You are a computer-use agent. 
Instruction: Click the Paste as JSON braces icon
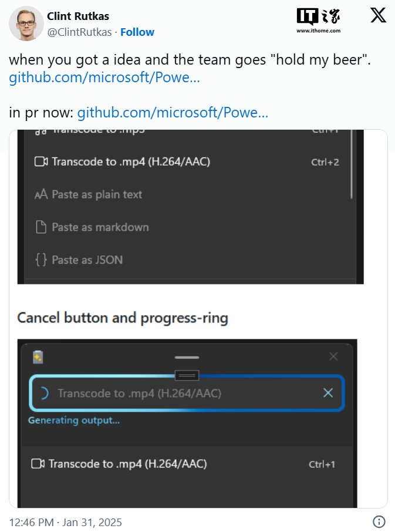coord(41,260)
